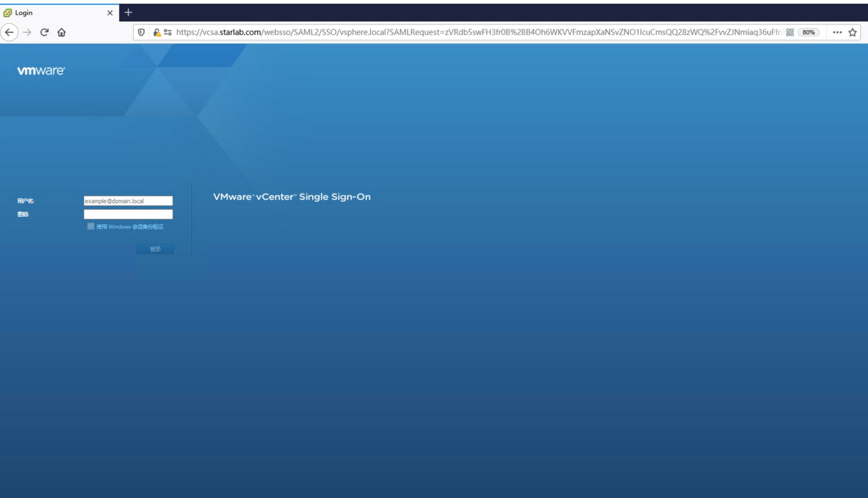Click the password input field
This screenshot has width=868, height=498.
(128, 214)
